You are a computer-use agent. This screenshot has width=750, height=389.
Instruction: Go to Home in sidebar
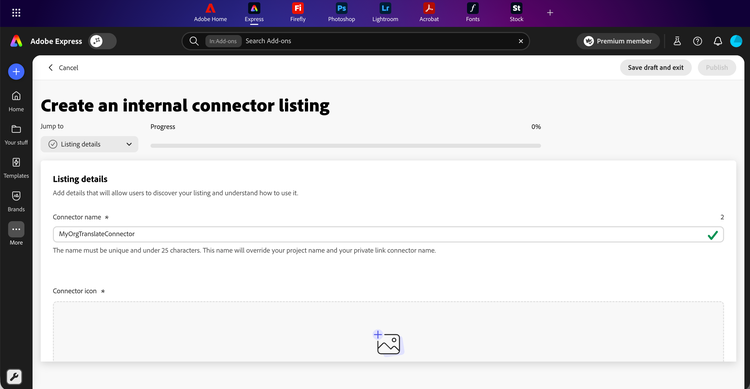click(16, 101)
